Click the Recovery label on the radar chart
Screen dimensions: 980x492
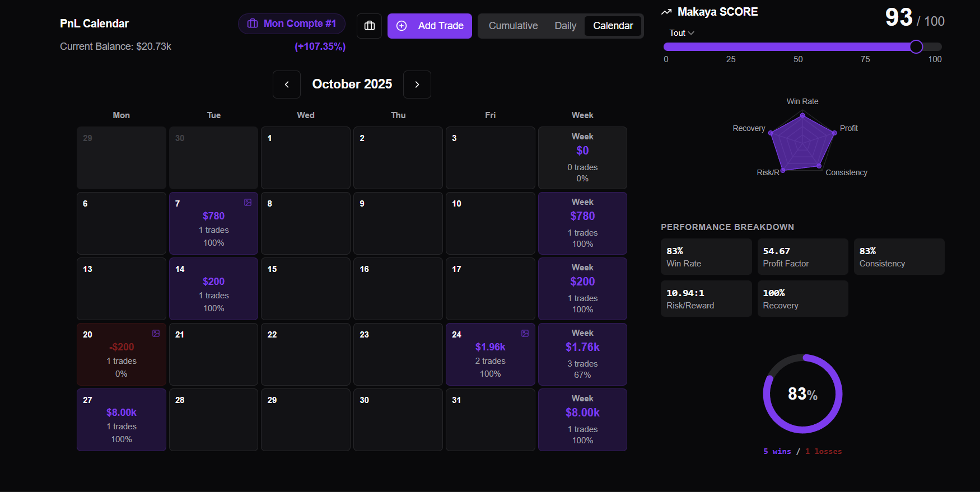[x=749, y=128]
